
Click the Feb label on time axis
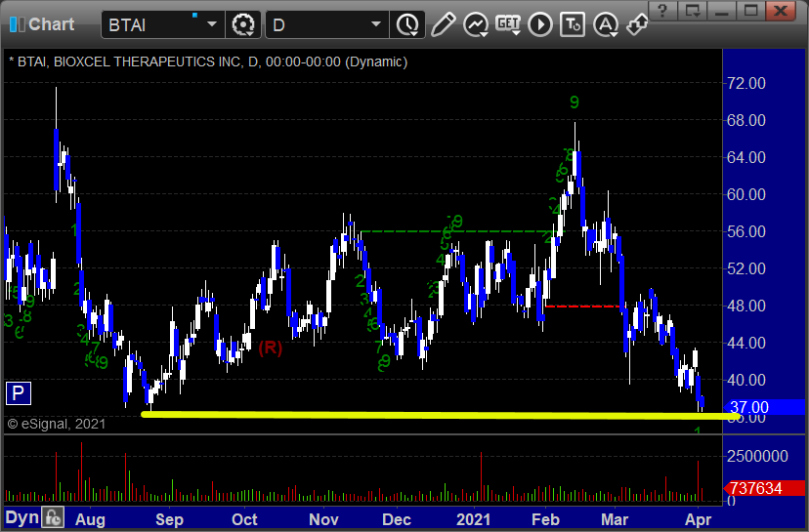pos(545,519)
